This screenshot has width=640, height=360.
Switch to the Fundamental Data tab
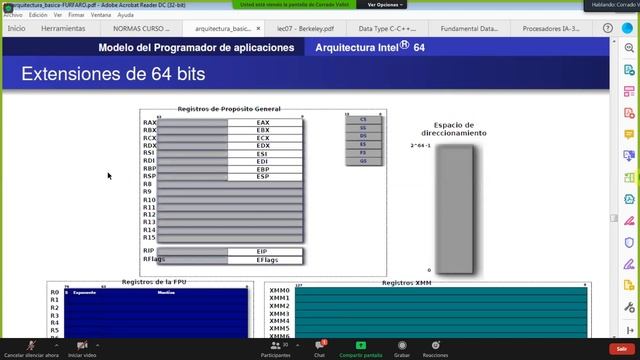(x=469, y=29)
